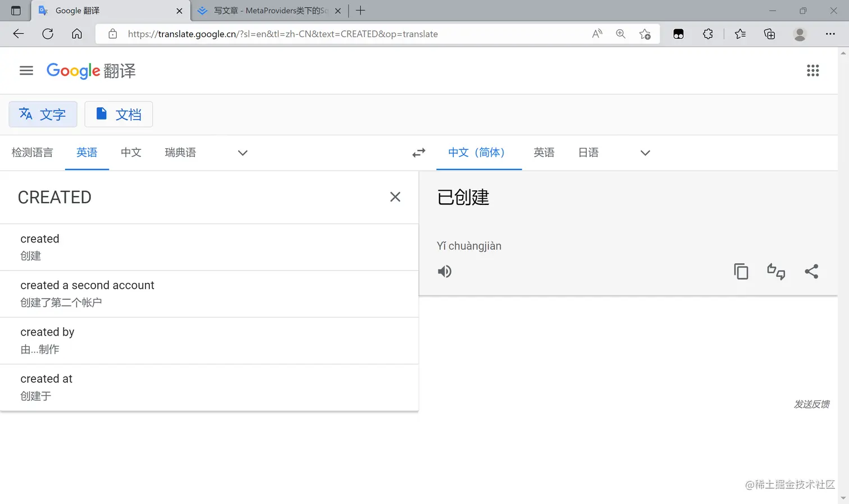Select 瑞典语 as the source language

(180, 153)
